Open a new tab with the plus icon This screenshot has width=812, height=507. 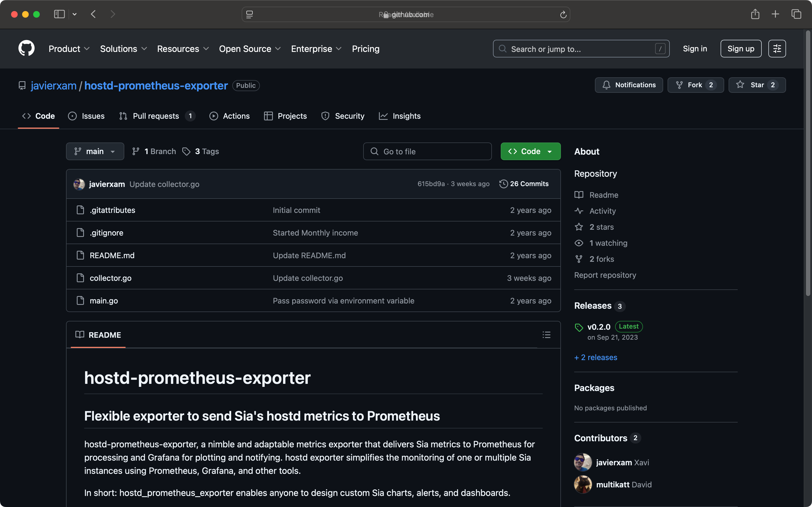(775, 14)
